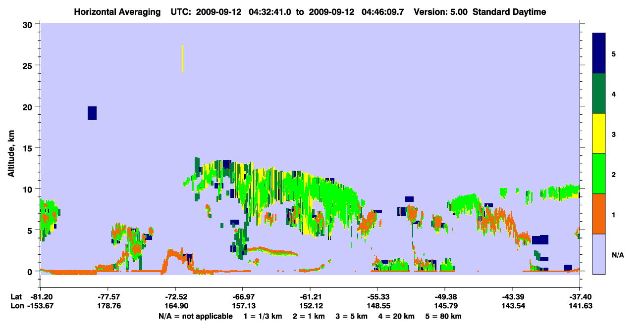Viewport: 644px width, 330px height.
Task: Click the colorbar label 3
Action: pyautogui.click(x=614, y=134)
